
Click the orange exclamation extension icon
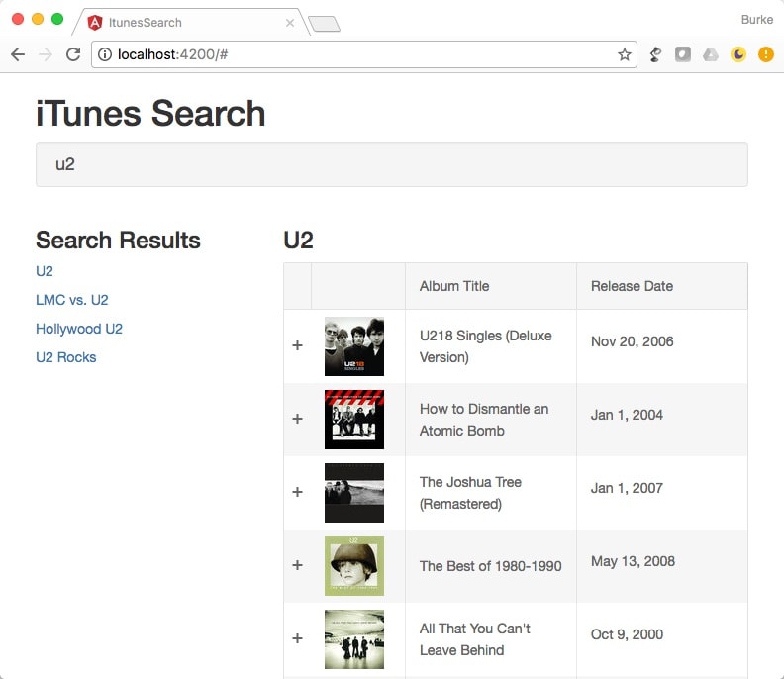(765, 54)
